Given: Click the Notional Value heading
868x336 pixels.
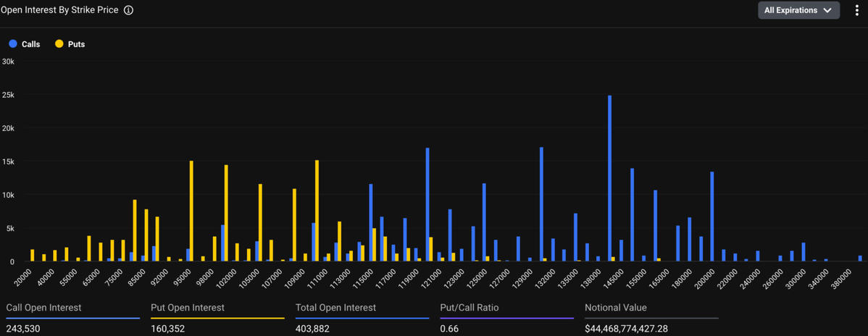Looking at the screenshot, I should (615, 308).
